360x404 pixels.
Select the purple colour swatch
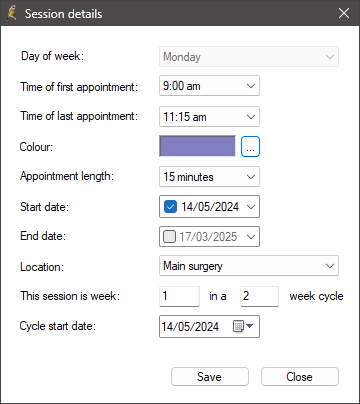coord(197,146)
